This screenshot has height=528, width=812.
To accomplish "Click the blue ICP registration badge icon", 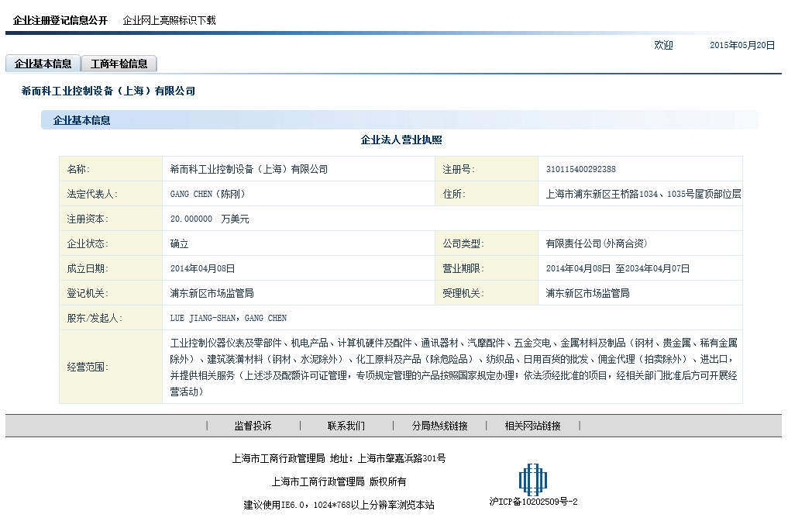I will [533, 479].
